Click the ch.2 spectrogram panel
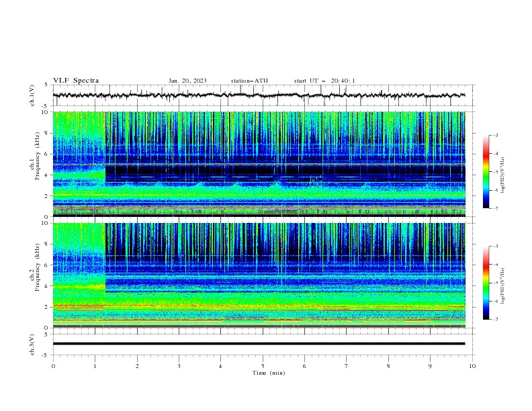Image resolution: width=532 pixels, height=411 pixels. (259, 275)
